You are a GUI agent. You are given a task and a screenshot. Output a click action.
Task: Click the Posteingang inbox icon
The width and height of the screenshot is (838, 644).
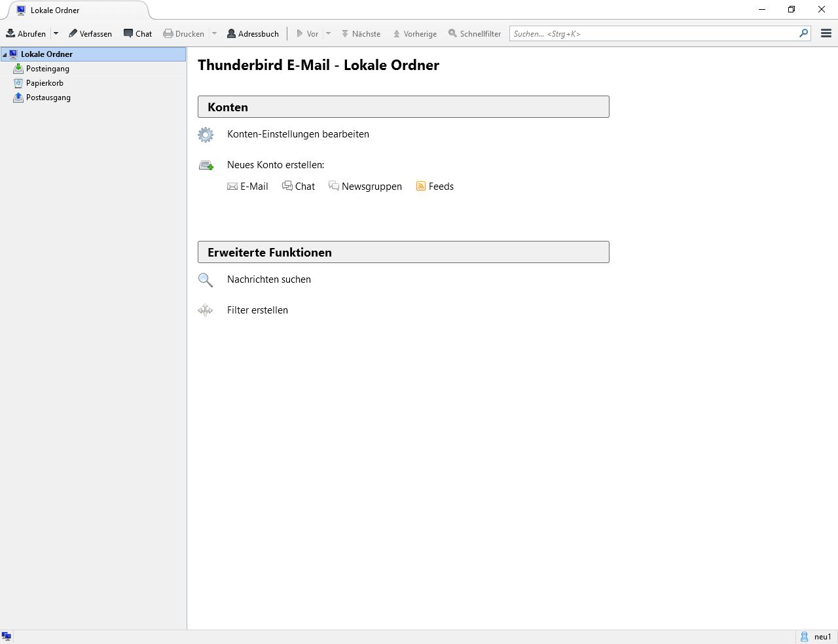[18, 69]
